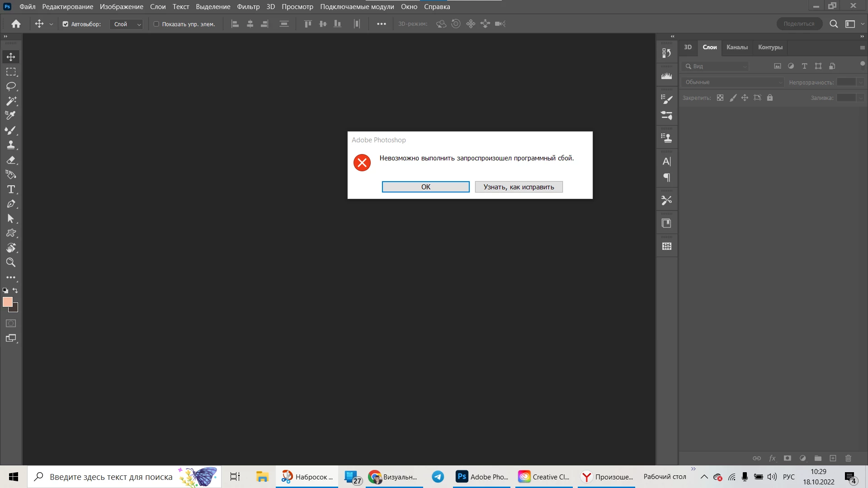Switch to the Каналы tab
This screenshot has height=488, width=868.
(737, 47)
